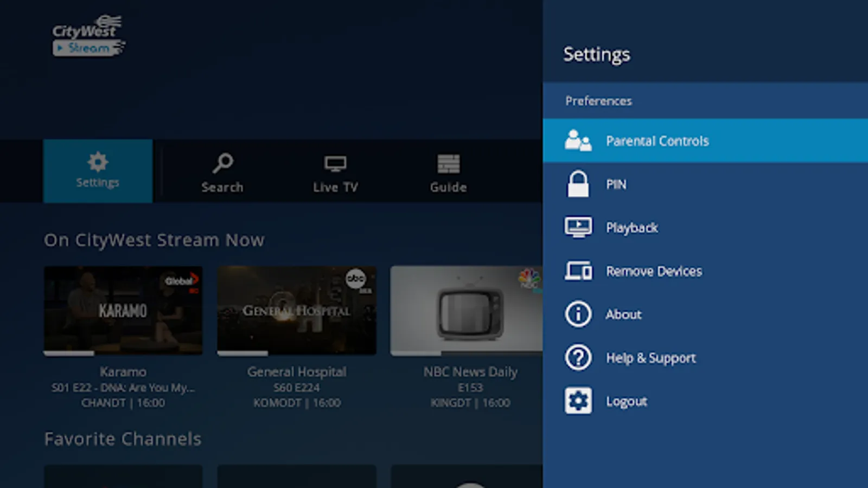Viewport: 868px width, 488px height.
Task: Select Logout from Settings panel
Action: tap(705, 401)
